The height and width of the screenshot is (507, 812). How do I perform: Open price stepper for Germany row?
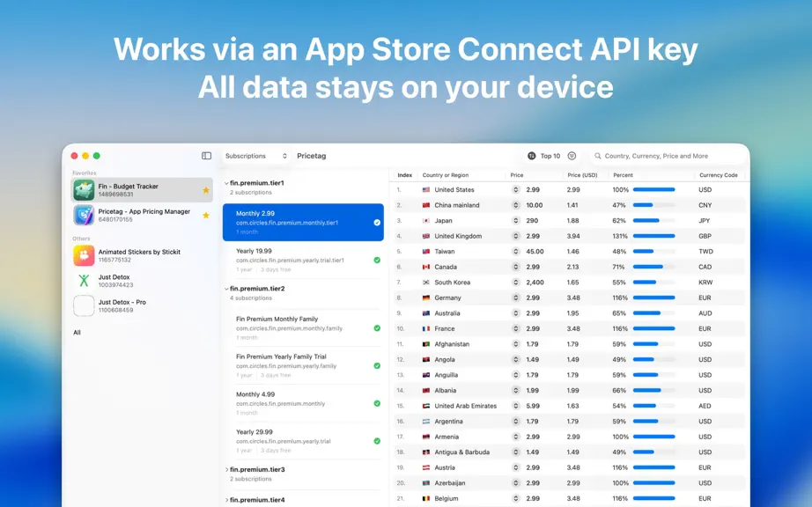tap(516, 298)
